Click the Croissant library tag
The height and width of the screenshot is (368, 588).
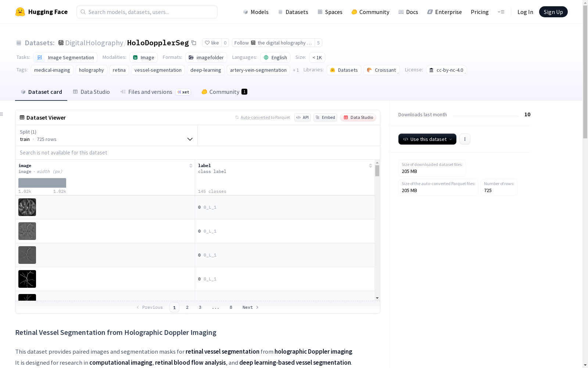(x=381, y=70)
